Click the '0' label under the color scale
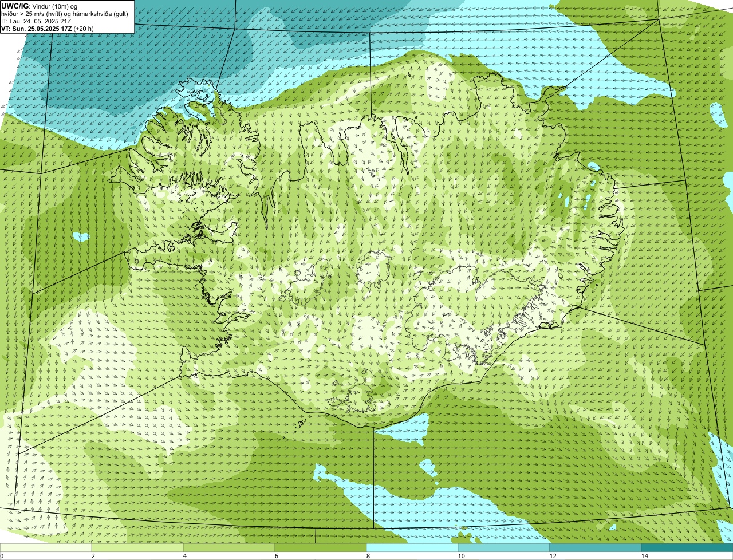733x560 pixels. [x=2, y=556]
